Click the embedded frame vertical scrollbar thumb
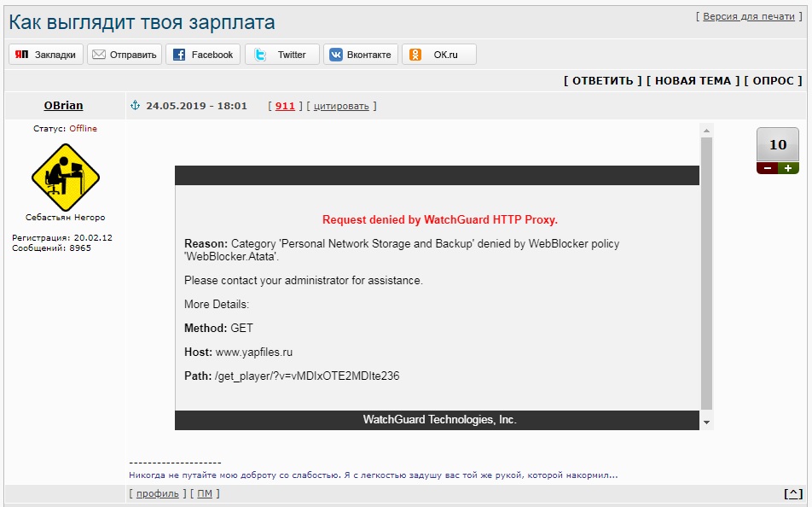This screenshot has width=812, height=507. (x=706, y=274)
